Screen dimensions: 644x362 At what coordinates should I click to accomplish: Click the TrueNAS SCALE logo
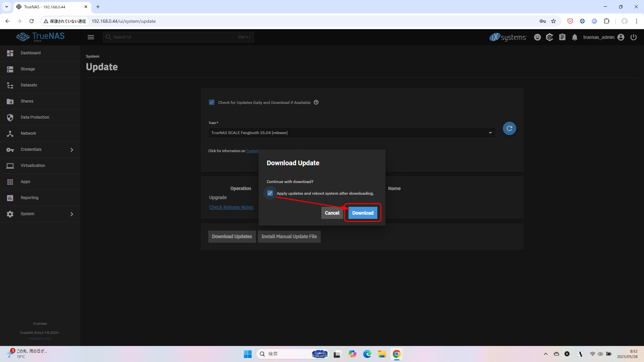click(x=40, y=37)
